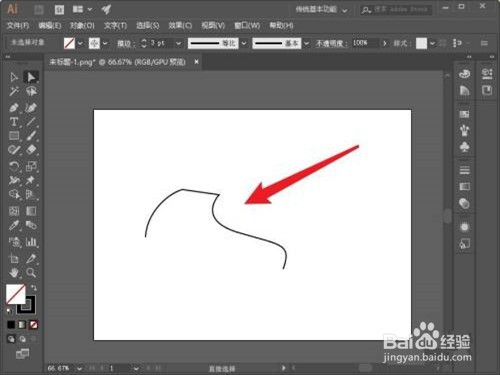Open the 帮助(H) menu
This screenshot has height=375, width=500.
click(x=281, y=26)
